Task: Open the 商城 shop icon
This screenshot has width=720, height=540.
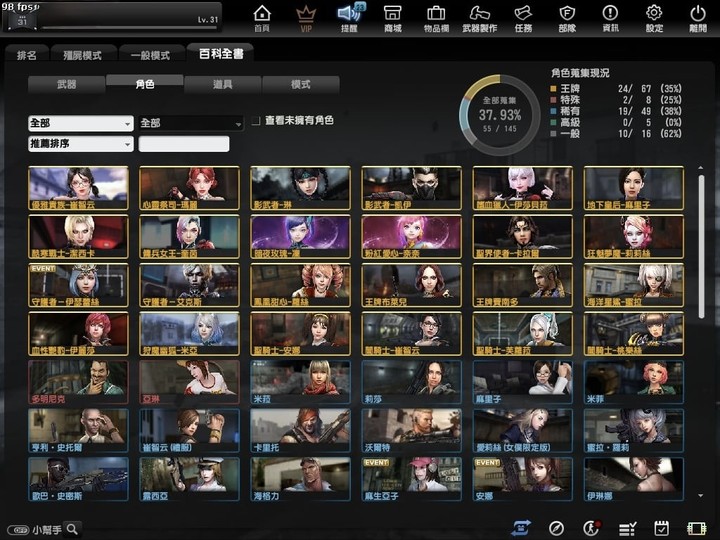Action: point(393,17)
